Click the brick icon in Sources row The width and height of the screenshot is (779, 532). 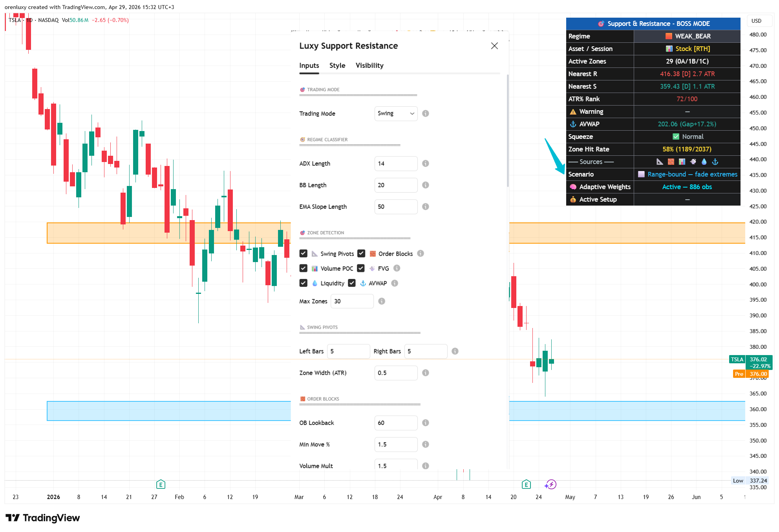pos(671,162)
